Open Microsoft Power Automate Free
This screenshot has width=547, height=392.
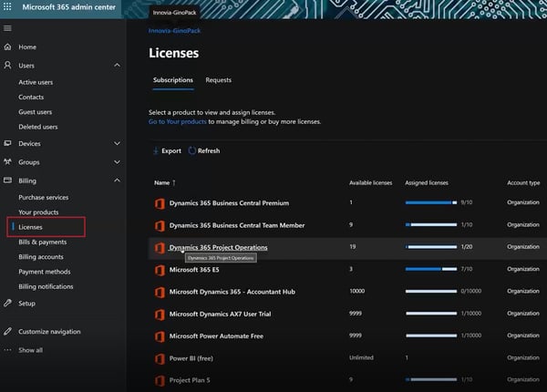(x=216, y=336)
